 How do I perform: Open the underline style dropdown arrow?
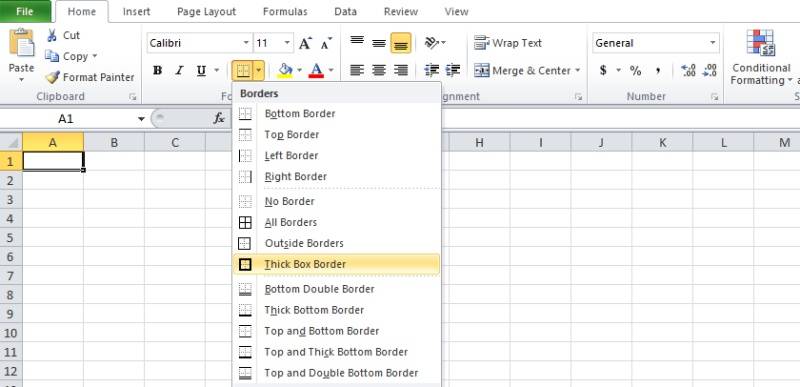(x=216, y=70)
